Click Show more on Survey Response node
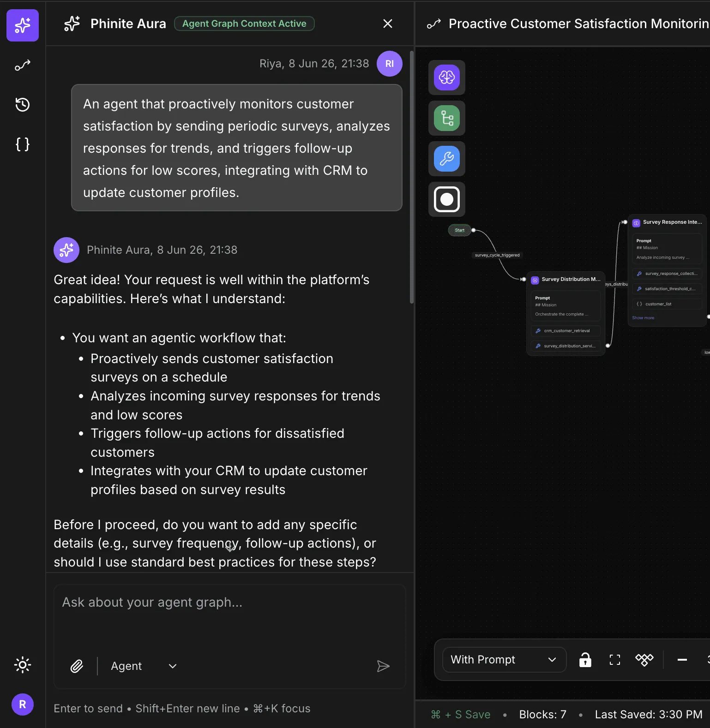 (643, 318)
